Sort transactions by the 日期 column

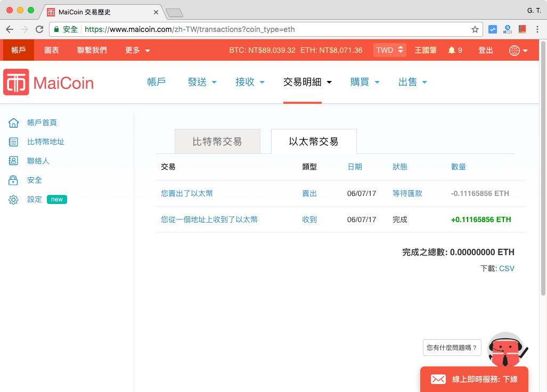(355, 166)
